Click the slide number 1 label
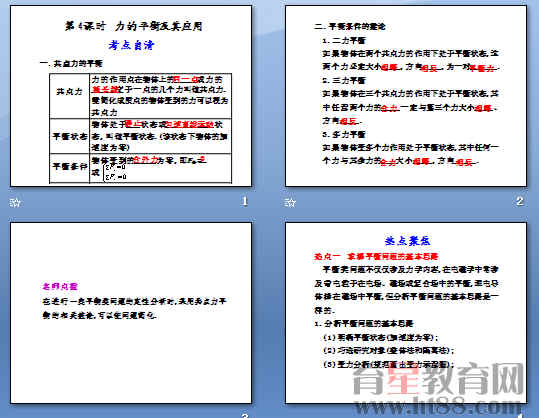This screenshot has height=418, width=539. tap(244, 201)
